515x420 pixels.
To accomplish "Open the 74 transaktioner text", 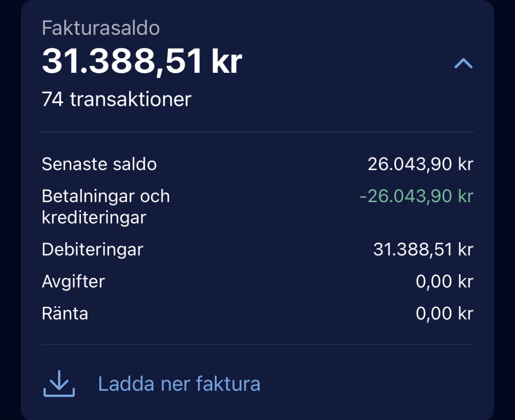I will (x=116, y=99).
